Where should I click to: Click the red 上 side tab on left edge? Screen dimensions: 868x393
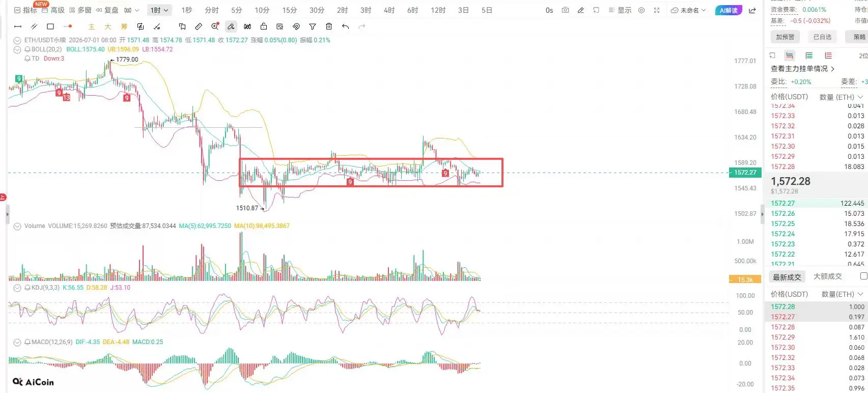tap(3, 197)
